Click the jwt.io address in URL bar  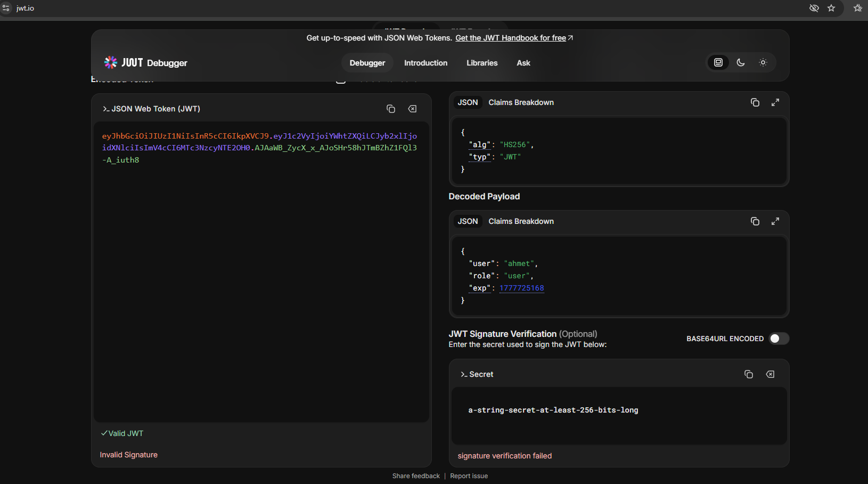[25, 9]
